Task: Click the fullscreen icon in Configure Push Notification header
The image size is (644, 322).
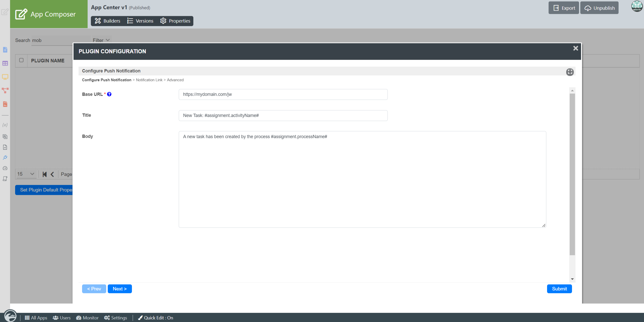Action: pyautogui.click(x=570, y=72)
